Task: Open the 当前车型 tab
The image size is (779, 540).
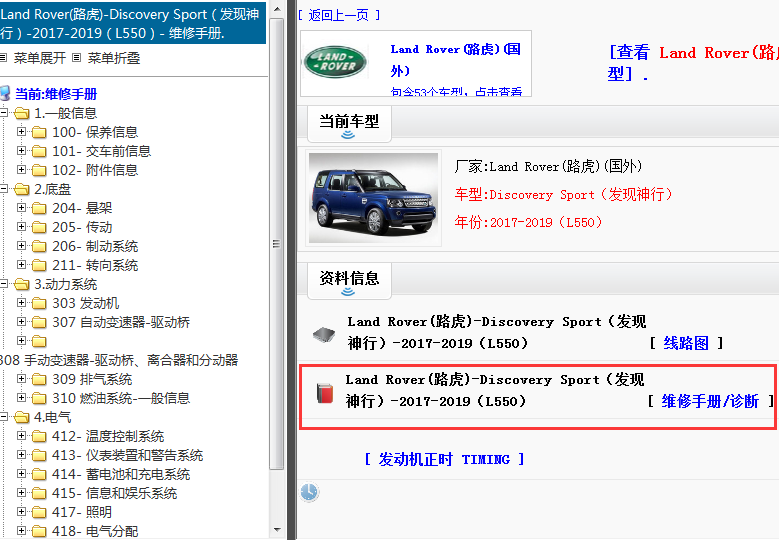Action: (349, 123)
